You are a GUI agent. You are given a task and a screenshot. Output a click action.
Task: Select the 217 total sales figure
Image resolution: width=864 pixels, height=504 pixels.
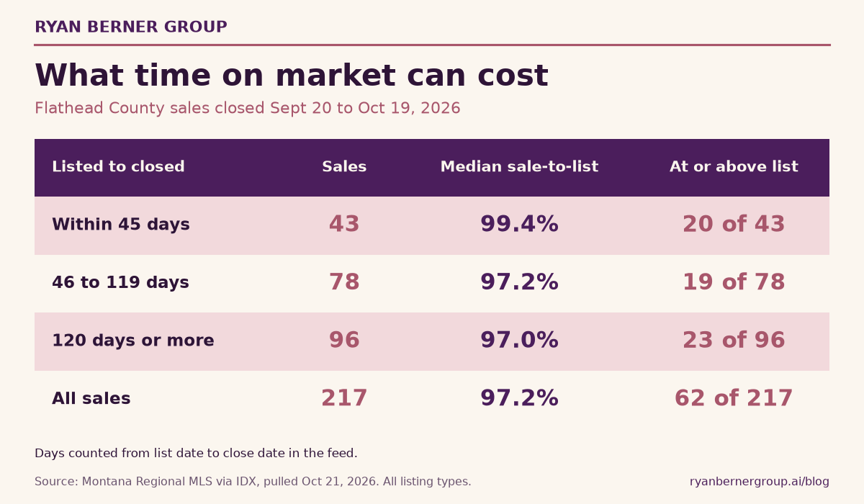[344, 399]
